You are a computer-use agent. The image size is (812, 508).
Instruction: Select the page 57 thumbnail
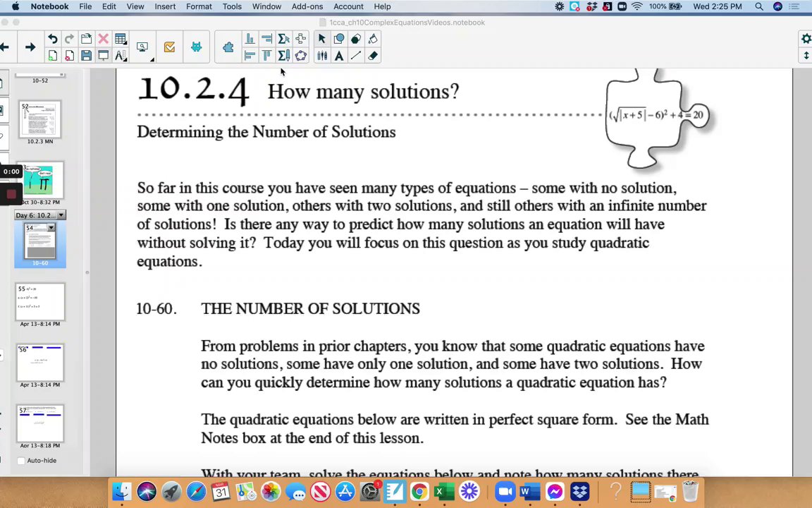coord(40,423)
